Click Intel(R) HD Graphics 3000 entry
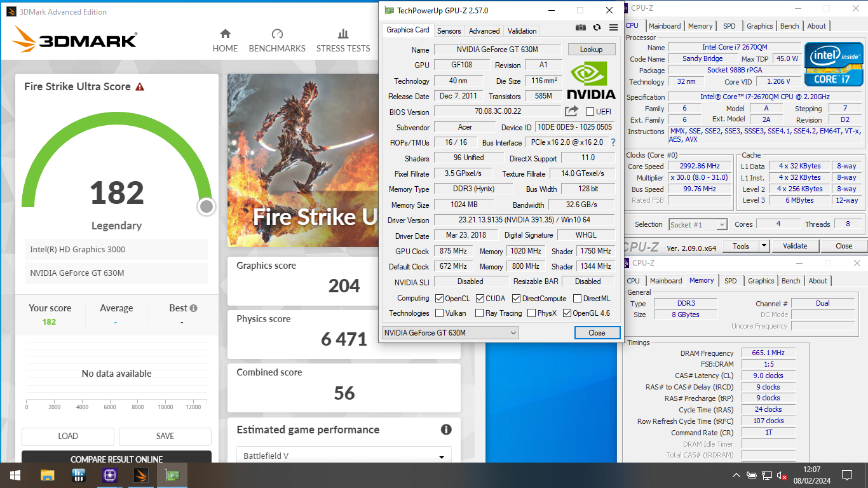 click(x=116, y=250)
